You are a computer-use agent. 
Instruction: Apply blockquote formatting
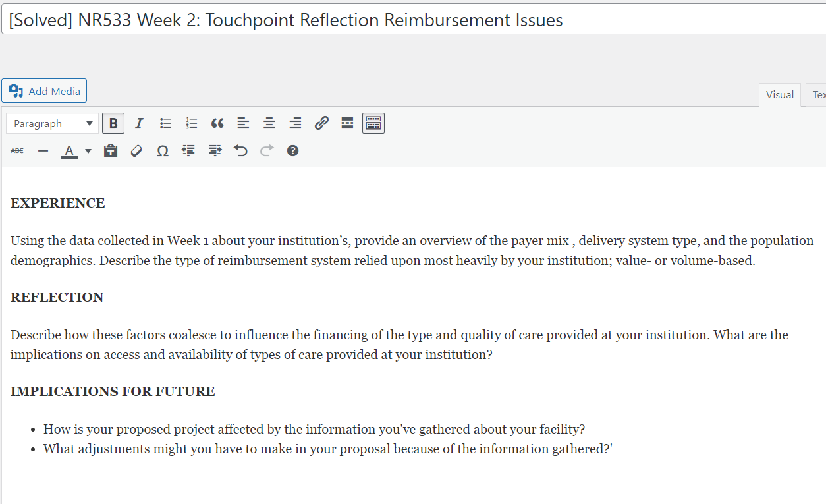point(217,123)
